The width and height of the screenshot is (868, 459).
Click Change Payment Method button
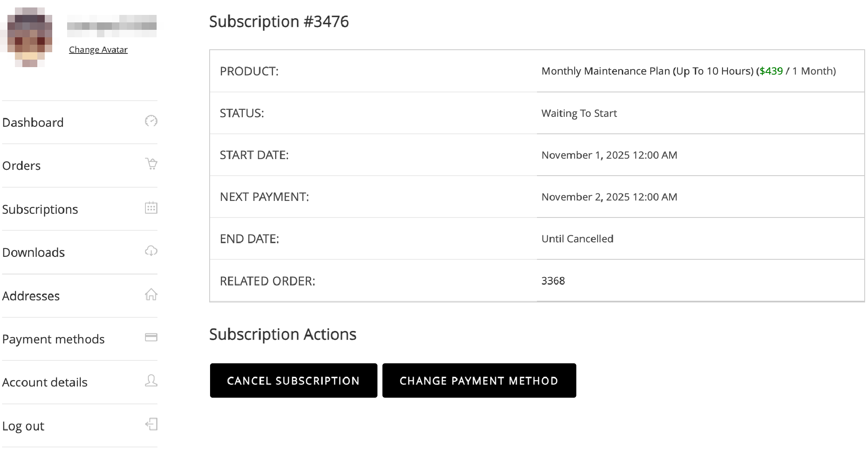click(x=479, y=381)
